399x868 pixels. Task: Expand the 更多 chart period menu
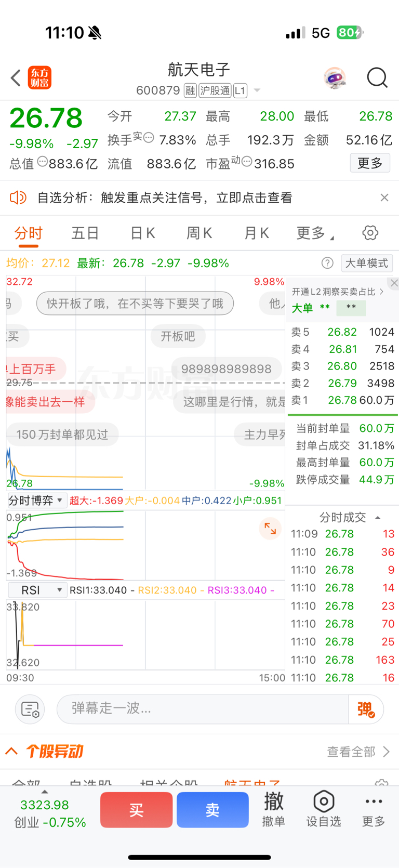click(315, 233)
